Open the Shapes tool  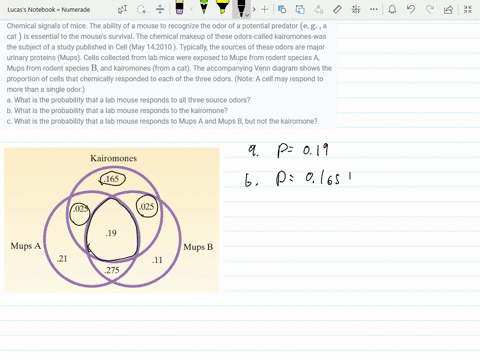(282, 9)
